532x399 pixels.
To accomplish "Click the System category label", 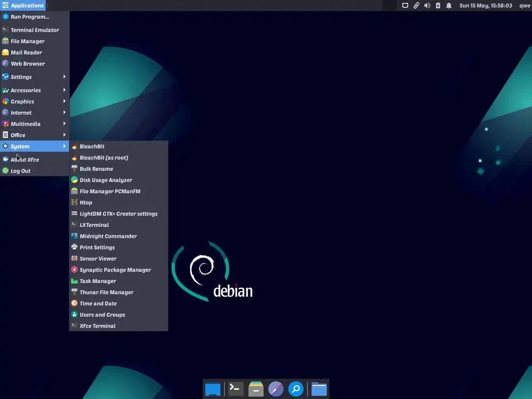I will pos(20,146).
